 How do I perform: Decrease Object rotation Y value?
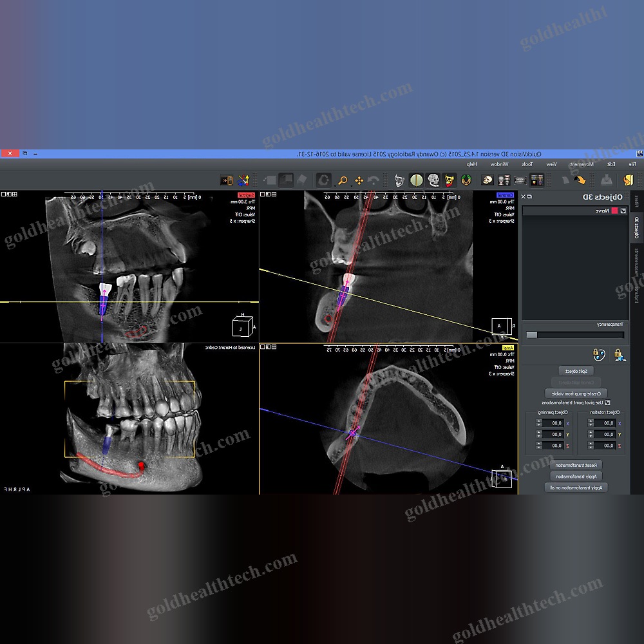pyautogui.click(x=591, y=436)
